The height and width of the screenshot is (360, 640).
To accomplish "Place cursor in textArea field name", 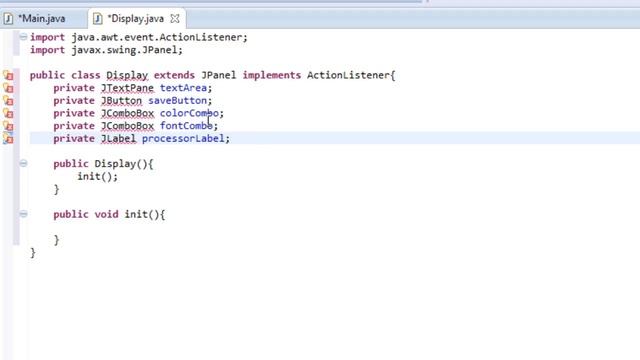I will (183, 88).
